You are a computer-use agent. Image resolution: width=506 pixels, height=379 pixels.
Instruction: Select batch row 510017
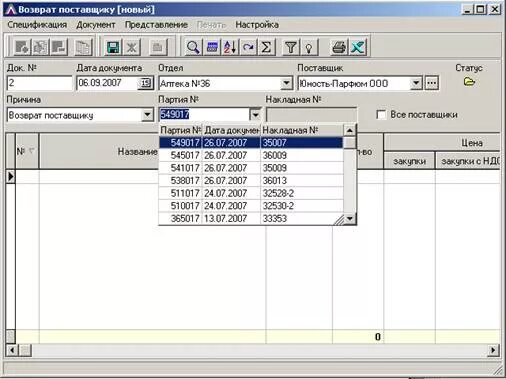pyautogui.click(x=251, y=206)
